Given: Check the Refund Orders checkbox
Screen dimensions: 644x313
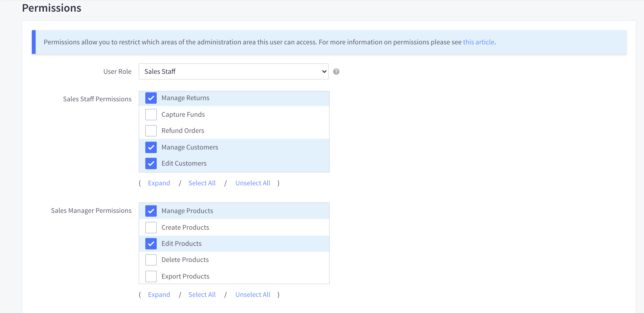Looking at the screenshot, I should point(151,131).
